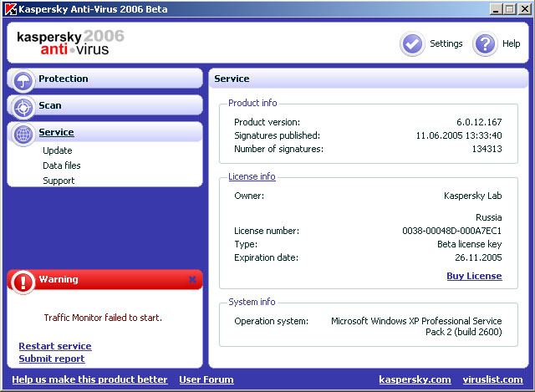Click the red Warning exclamation icon

pyautogui.click(x=23, y=283)
